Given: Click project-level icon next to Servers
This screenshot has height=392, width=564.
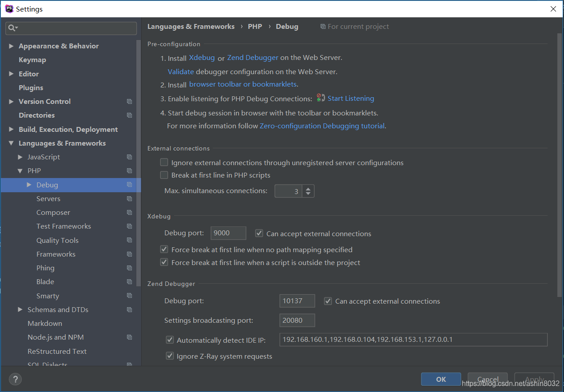Looking at the screenshot, I should [x=129, y=199].
